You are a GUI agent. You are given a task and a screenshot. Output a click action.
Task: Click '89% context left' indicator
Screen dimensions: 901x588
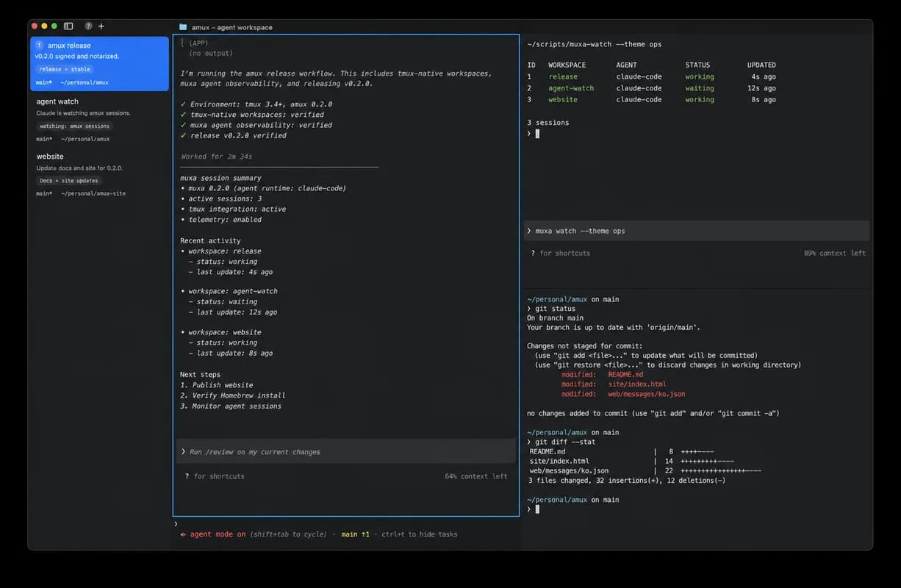coord(834,253)
